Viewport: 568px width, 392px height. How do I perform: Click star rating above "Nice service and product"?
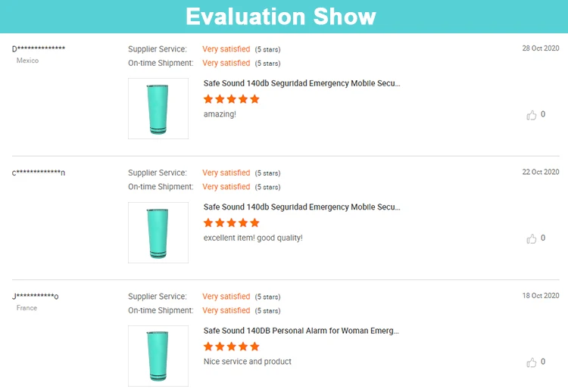232,347
